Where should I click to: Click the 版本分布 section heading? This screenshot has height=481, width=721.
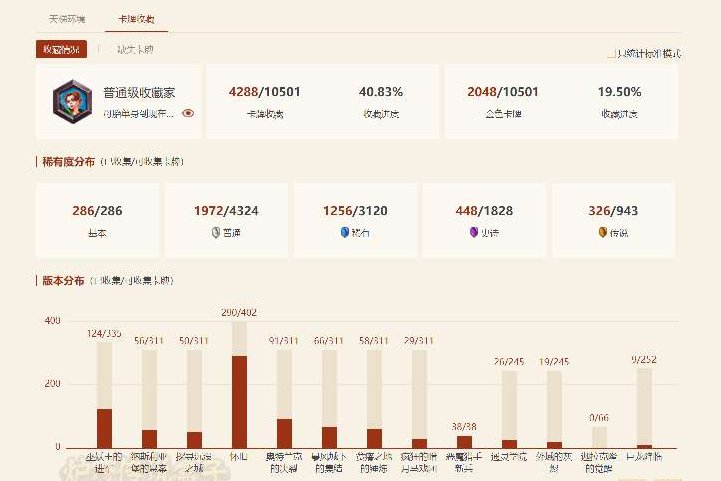pos(63,281)
